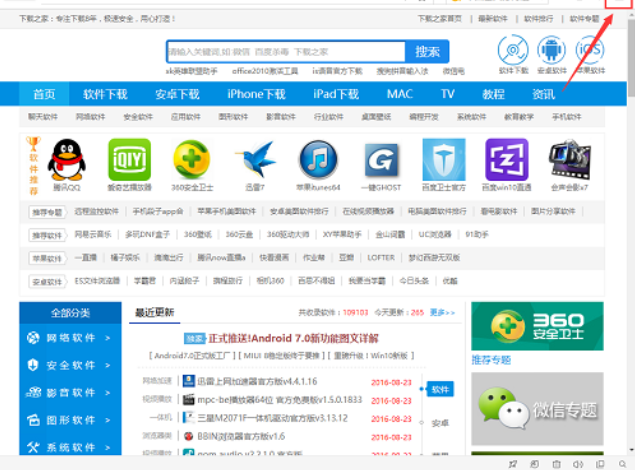Open the 360安全卫士 recommended icon

pos(192,160)
